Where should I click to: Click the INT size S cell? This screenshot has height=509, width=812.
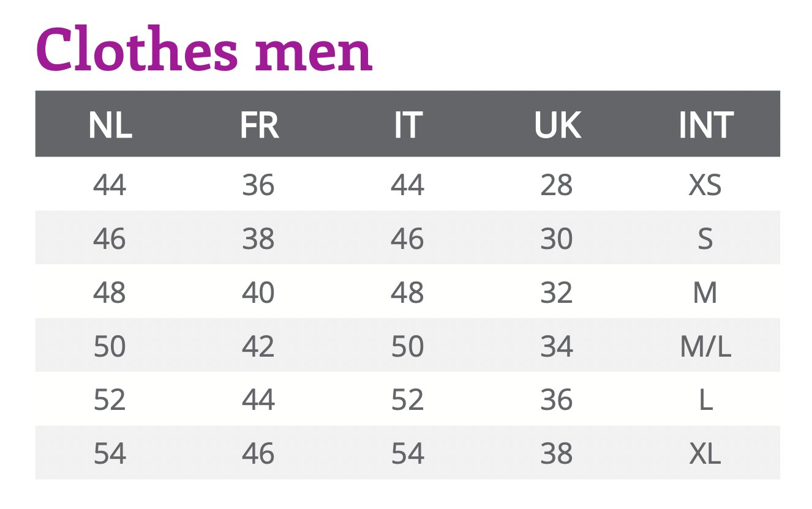point(705,239)
